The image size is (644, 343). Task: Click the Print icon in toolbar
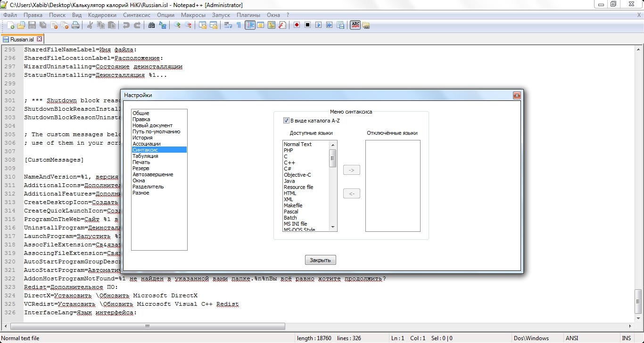(x=75, y=25)
